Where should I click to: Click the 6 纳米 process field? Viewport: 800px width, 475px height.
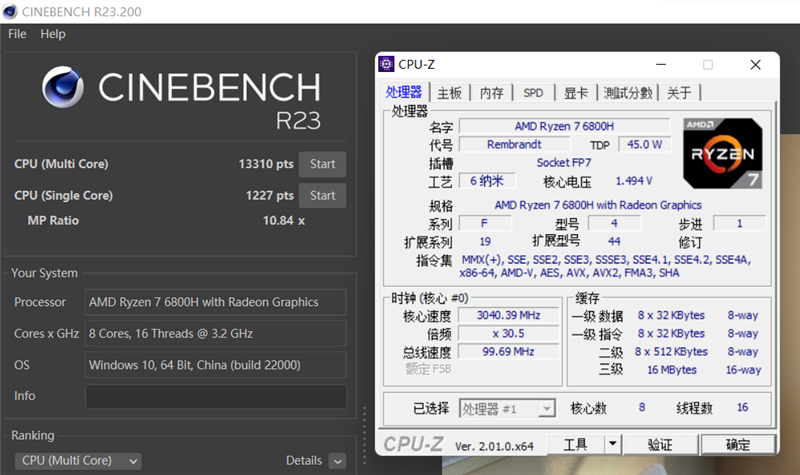pos(487,181)
